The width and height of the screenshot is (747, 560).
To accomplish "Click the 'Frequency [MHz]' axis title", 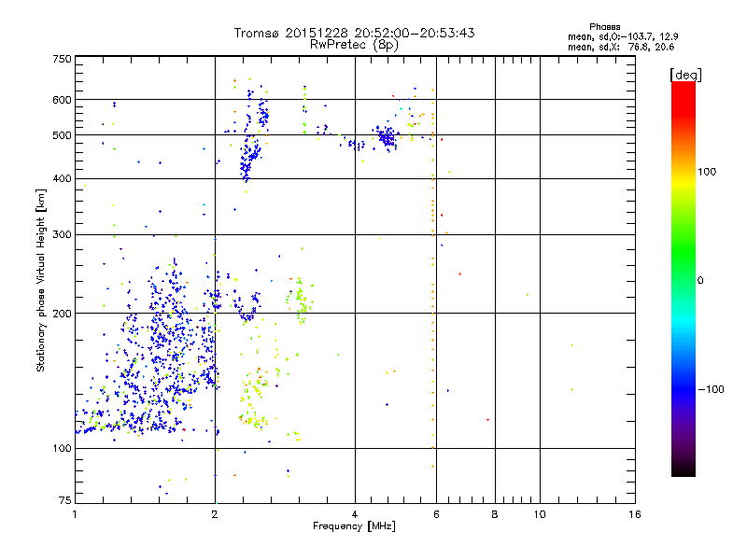I will point(354,526).
